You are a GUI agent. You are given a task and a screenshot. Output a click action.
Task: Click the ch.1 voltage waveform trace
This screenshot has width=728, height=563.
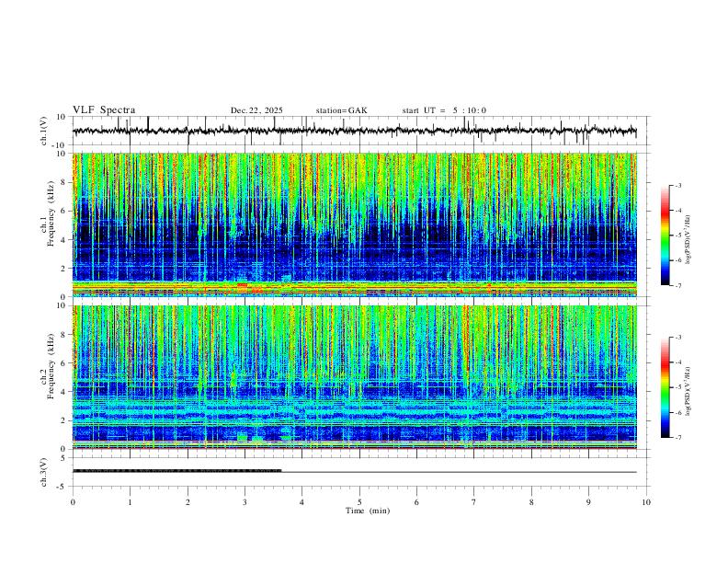354,131
